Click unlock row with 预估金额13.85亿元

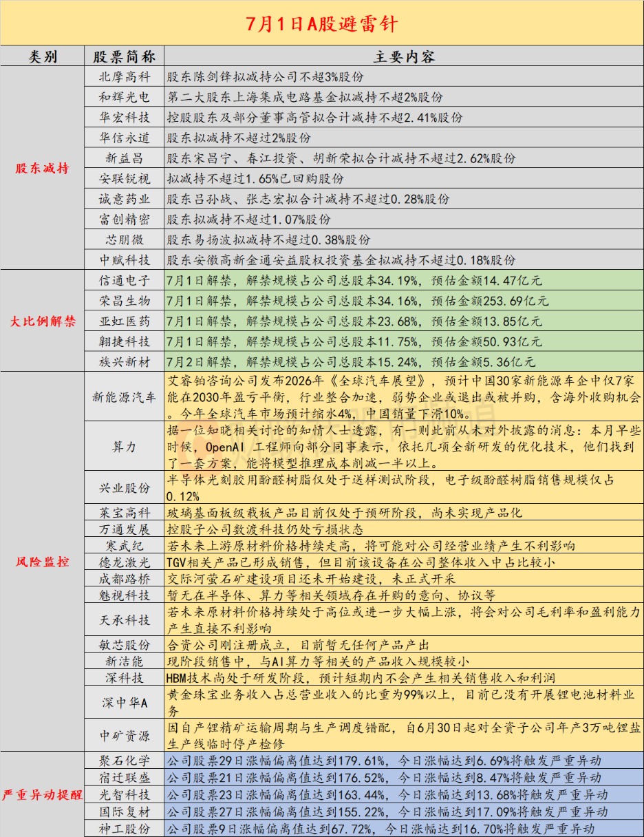click(x=403, y=321)
